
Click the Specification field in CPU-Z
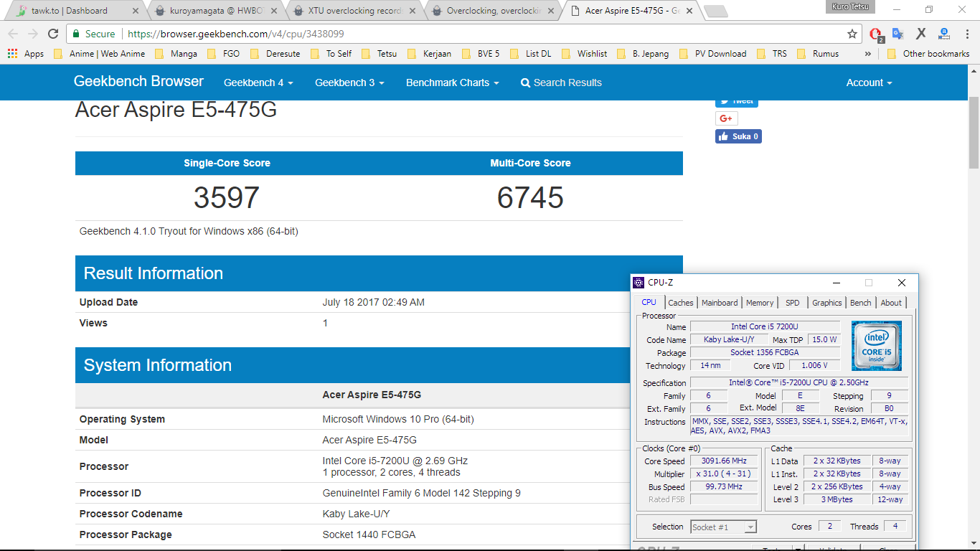pyautogui.click(x=799, y=382)
